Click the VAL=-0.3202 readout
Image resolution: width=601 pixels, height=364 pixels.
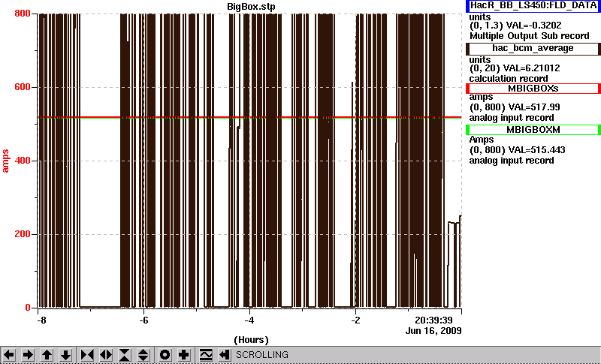[534, 26]
